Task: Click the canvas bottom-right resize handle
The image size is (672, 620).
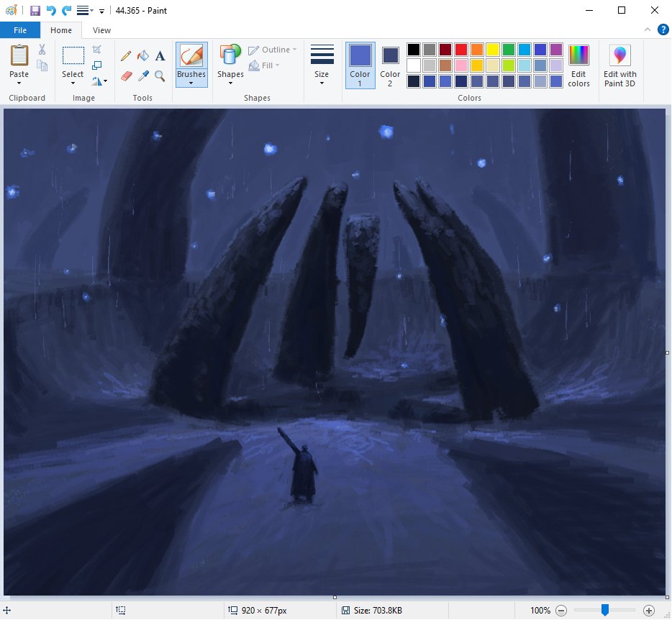Action: pos(667,597)
